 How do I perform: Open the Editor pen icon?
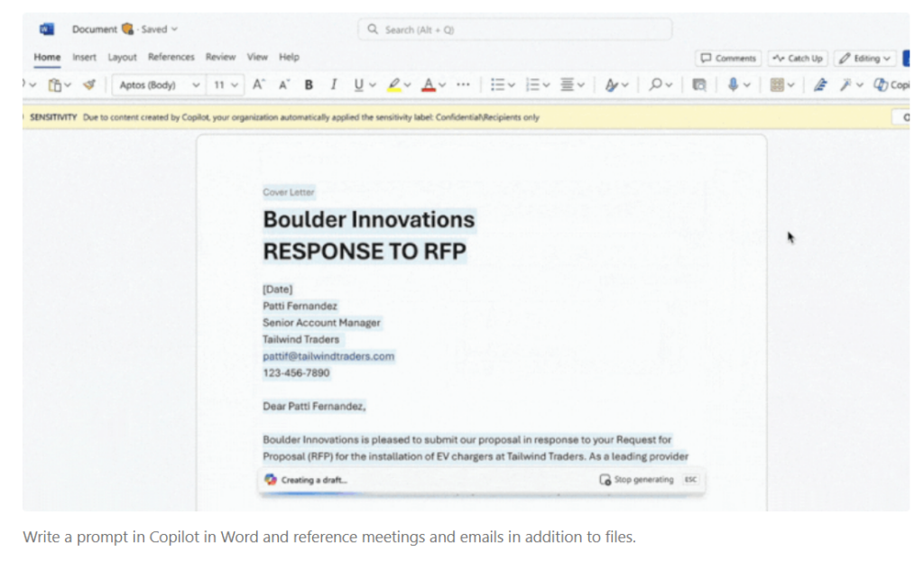tap(820, 85)
